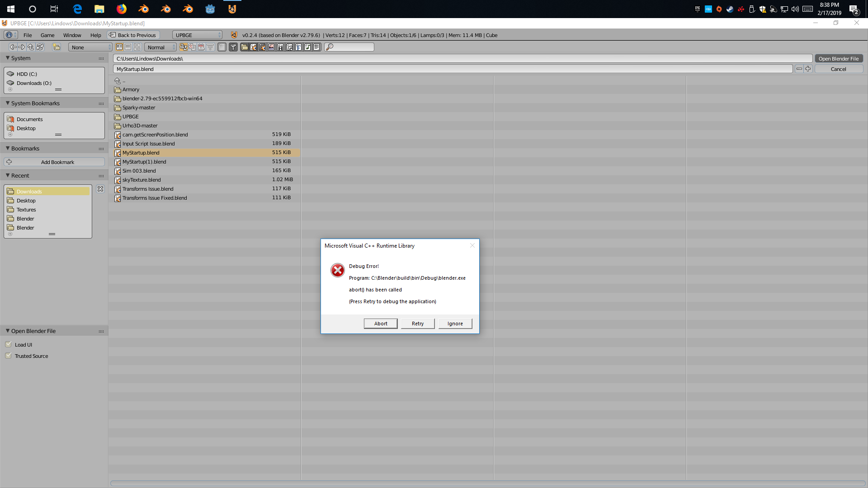The height and width of the screenshot is (488, 868).
Task: Go to the parent directory icon
Action: click(31, 47)
